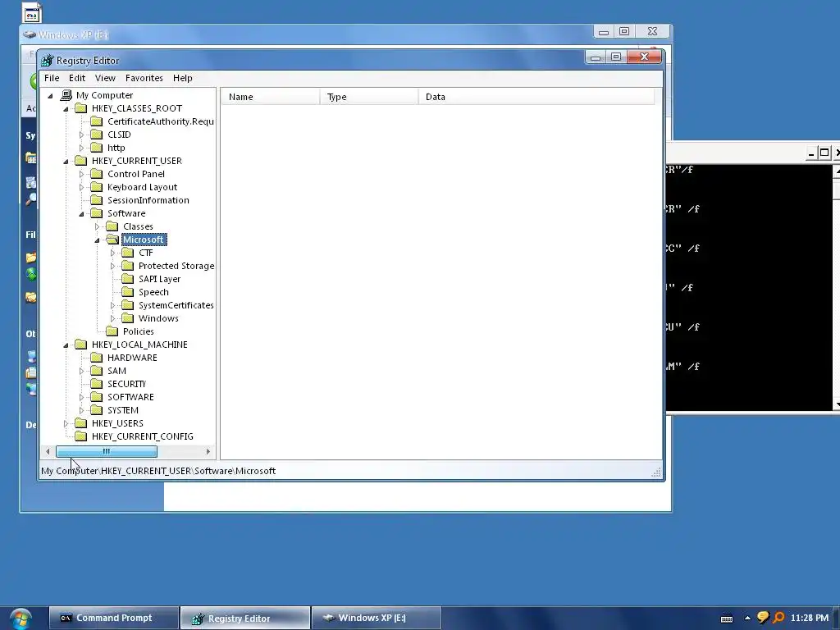Collapse the HKEY_CLASSES_ROOT branch
This screenshot has width=840, height=630.
point(66,109)
